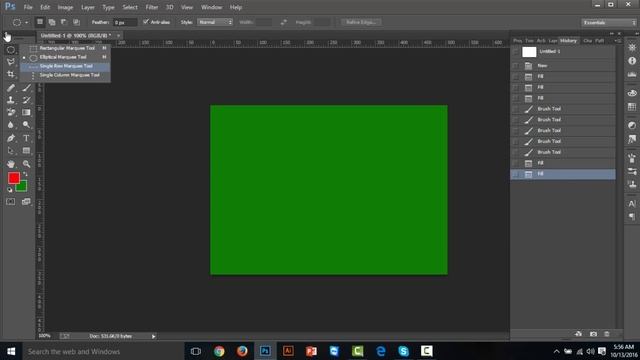Create new document from current state

click(578, 334)
